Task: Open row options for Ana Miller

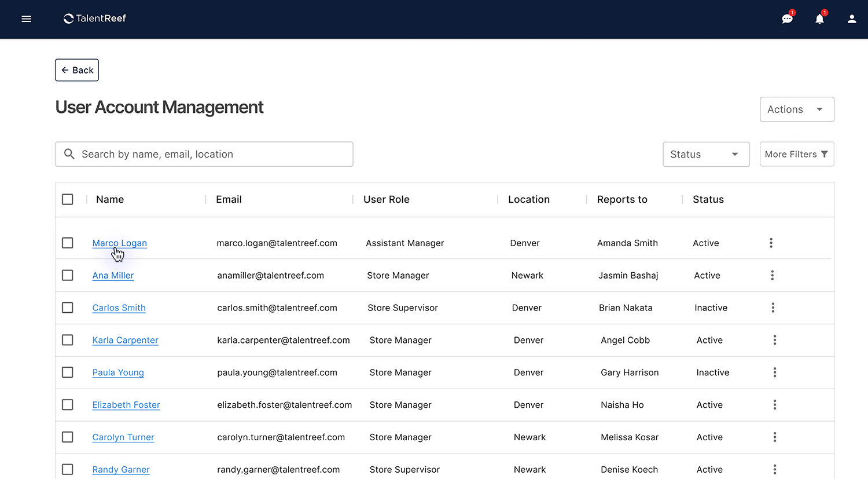Action: (x=772, y=275)
